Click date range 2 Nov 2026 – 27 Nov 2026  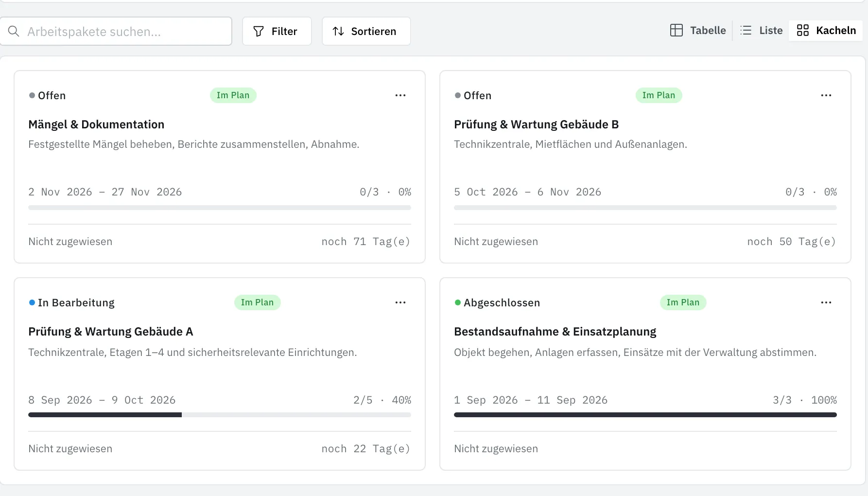(x=105, y=192)
